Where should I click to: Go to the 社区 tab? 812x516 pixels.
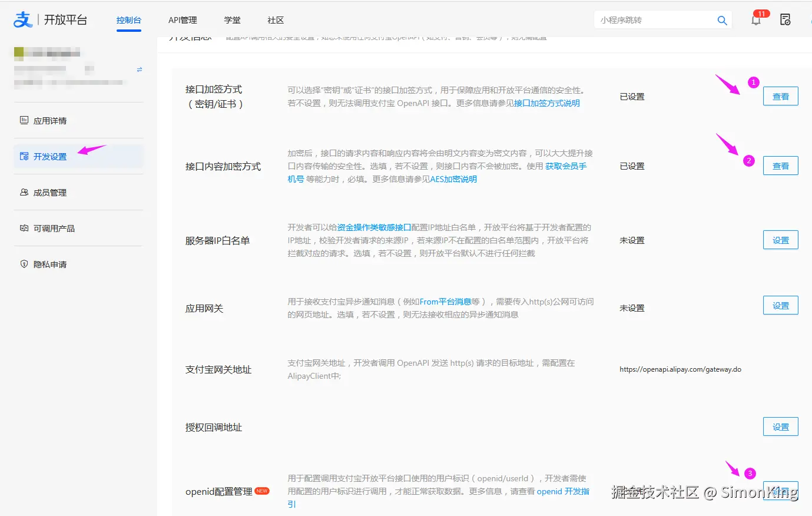point(276,20)
